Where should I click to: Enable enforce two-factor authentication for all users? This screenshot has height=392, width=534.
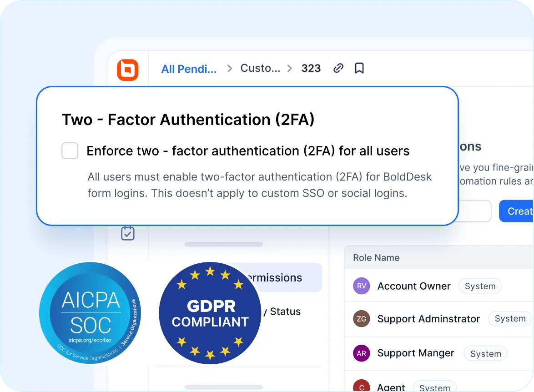point(70,151)
